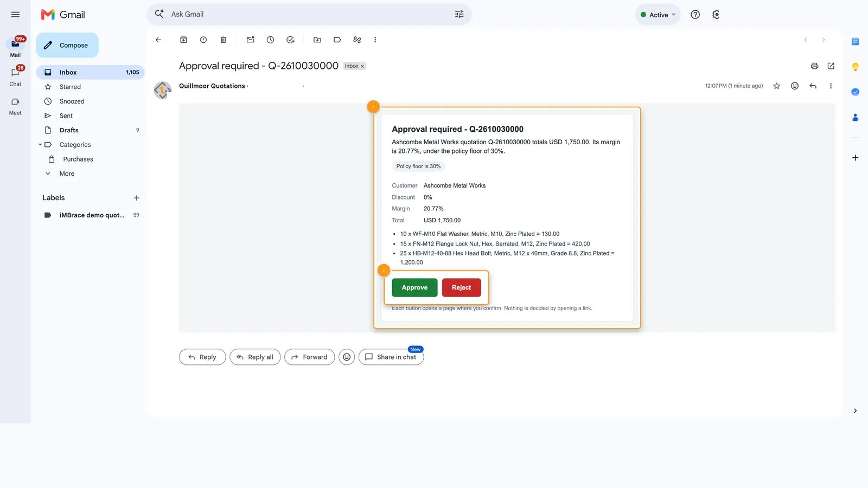868x488 pixels.
Task: Snooze this email using the clock icon
Action: (x=270, y=40)
